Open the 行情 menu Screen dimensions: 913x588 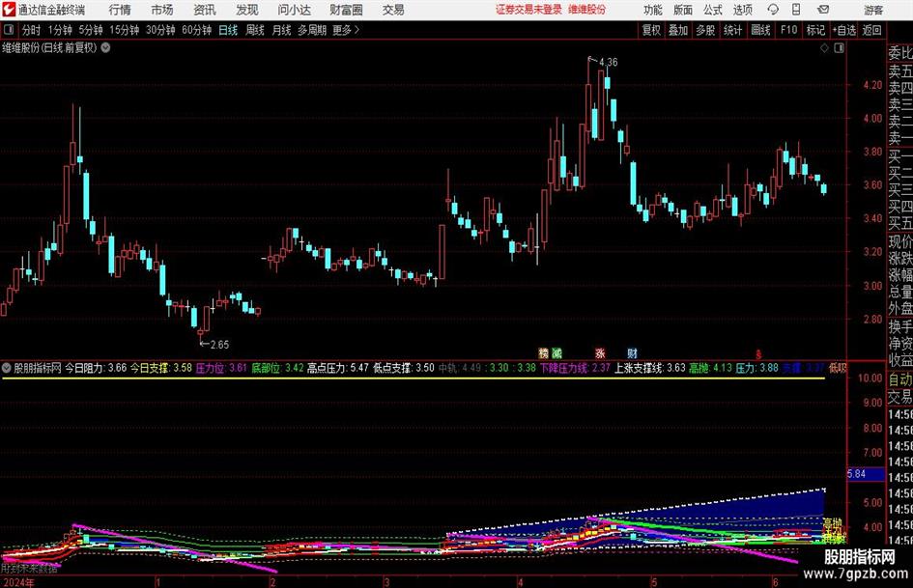click(120, 10)
